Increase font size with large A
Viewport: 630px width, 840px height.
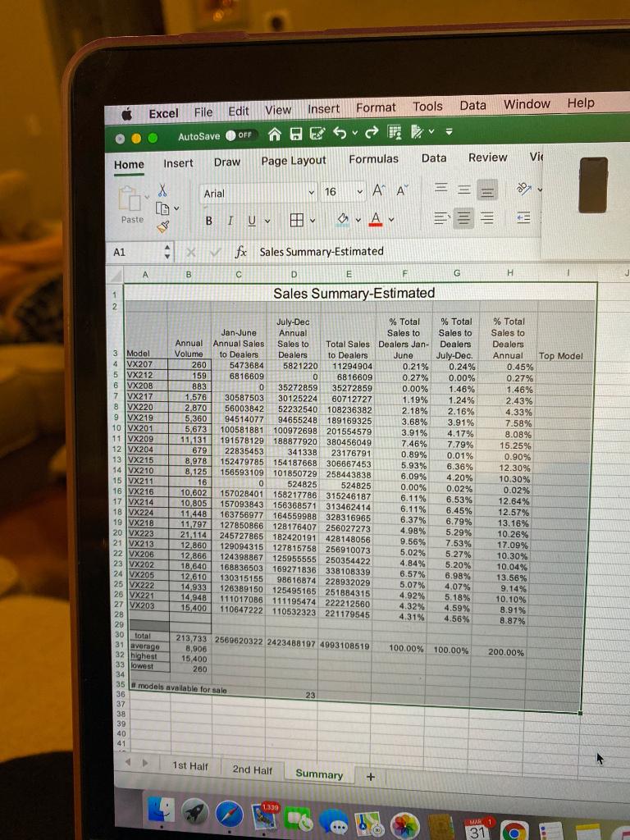pyautogui.click(x=378, y=190)
